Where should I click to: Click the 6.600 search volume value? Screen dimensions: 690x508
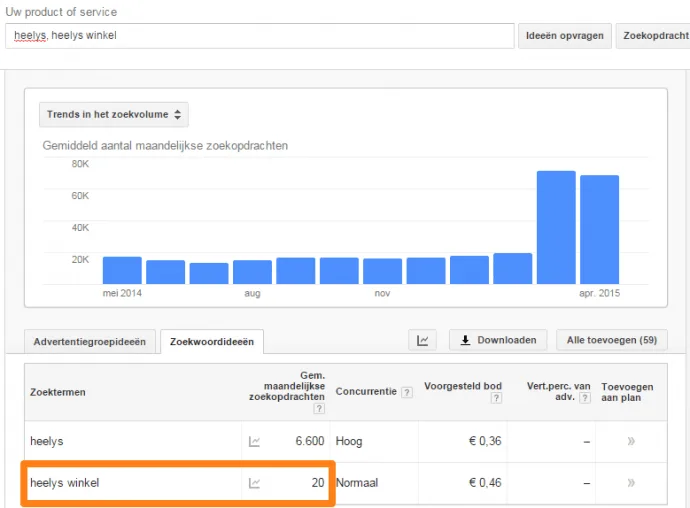tap(310, 441)
